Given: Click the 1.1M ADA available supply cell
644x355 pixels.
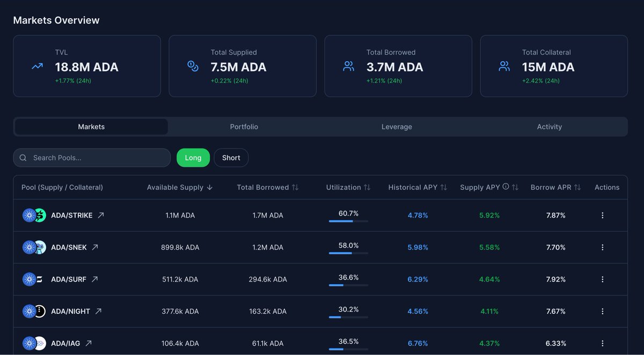Looking at the screenshot, I should tap(180, 215).
